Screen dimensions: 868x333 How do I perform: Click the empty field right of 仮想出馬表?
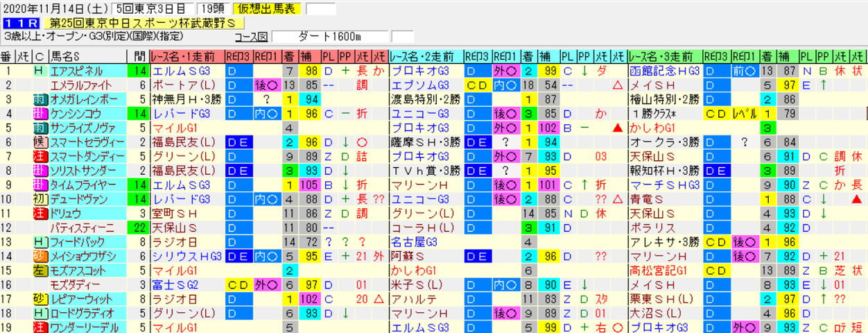pos(320,9)
